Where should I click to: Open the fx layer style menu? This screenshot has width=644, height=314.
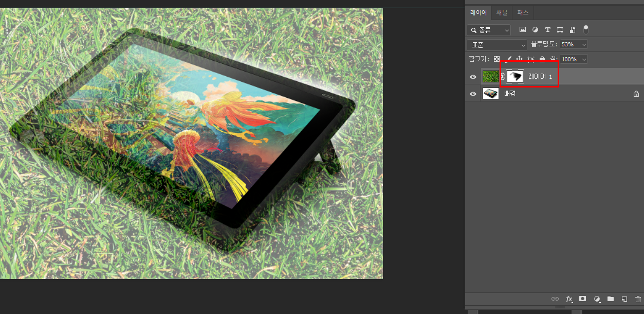569,299
